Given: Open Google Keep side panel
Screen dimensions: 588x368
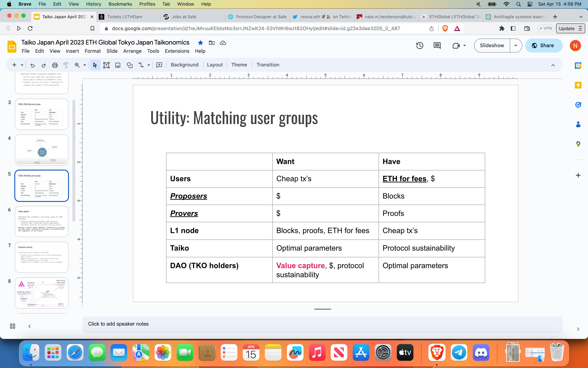Looking at the screenshot, I should point(578,85).
